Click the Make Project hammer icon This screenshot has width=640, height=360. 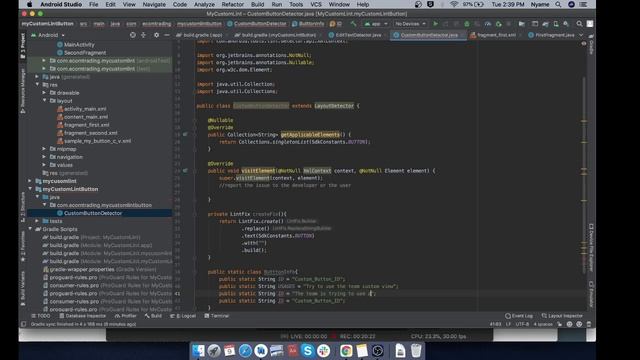[353, 24]
